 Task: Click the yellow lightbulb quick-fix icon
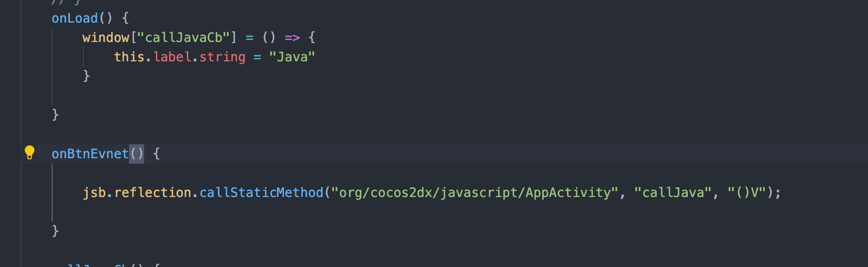30,152
